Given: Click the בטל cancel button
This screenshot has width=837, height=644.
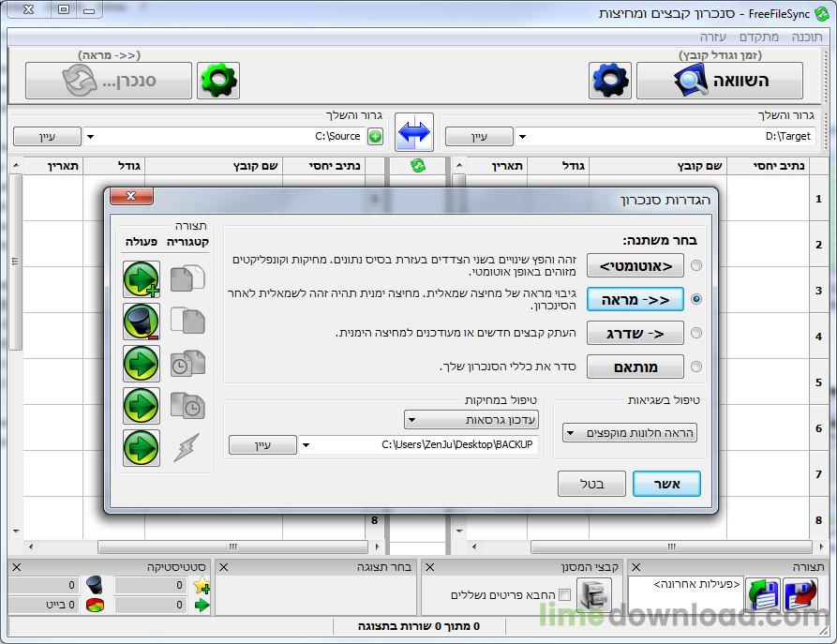Looking at the screenshot, I should (591, 484).
